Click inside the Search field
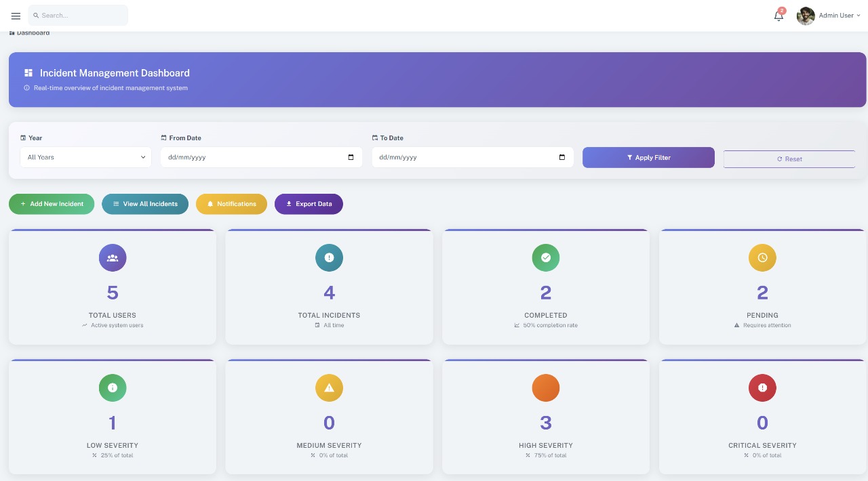 [78, 15]
